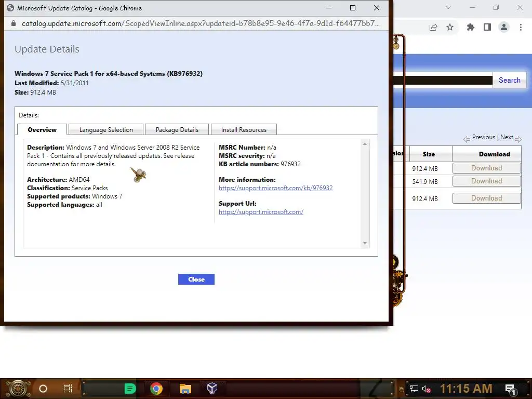Click the Search button in catalog page

509,80
